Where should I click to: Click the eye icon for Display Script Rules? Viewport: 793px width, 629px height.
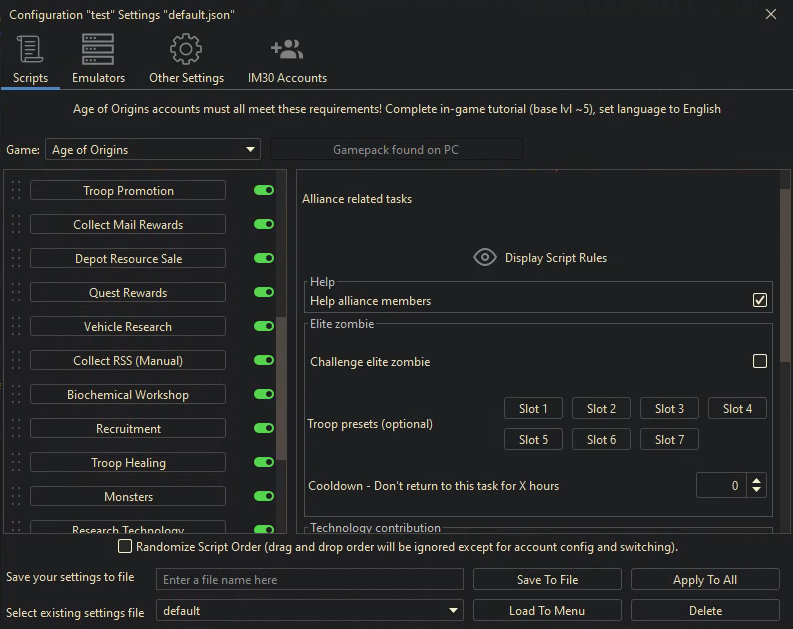pyautogui.click(x=485, y=257)
